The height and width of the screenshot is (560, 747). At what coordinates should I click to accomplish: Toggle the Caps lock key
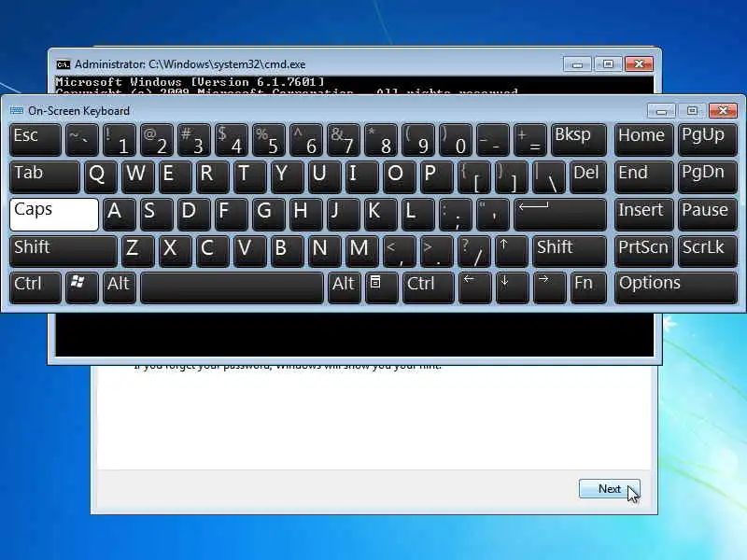pos(54,215)
